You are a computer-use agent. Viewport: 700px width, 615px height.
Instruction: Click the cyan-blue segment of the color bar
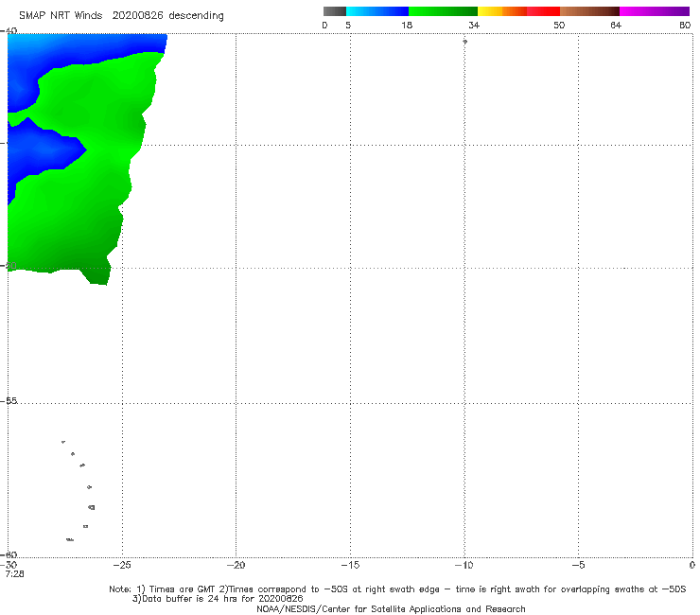click(377, 11)
